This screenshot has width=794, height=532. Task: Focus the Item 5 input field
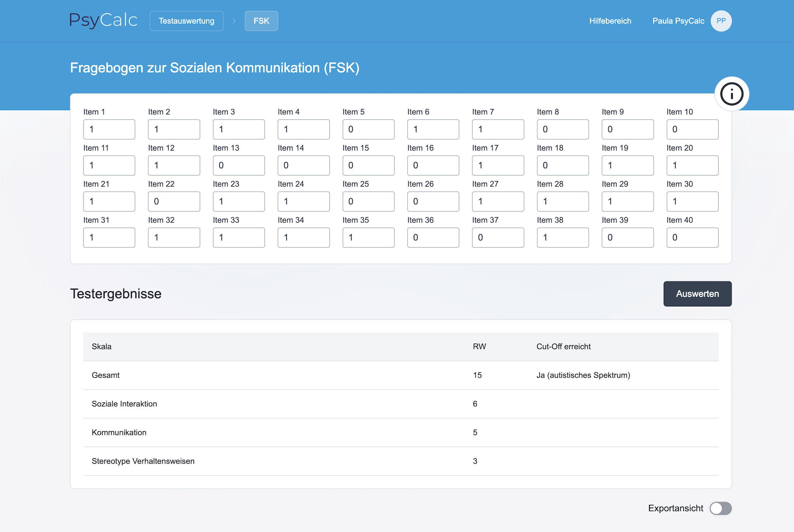[368, 129]
